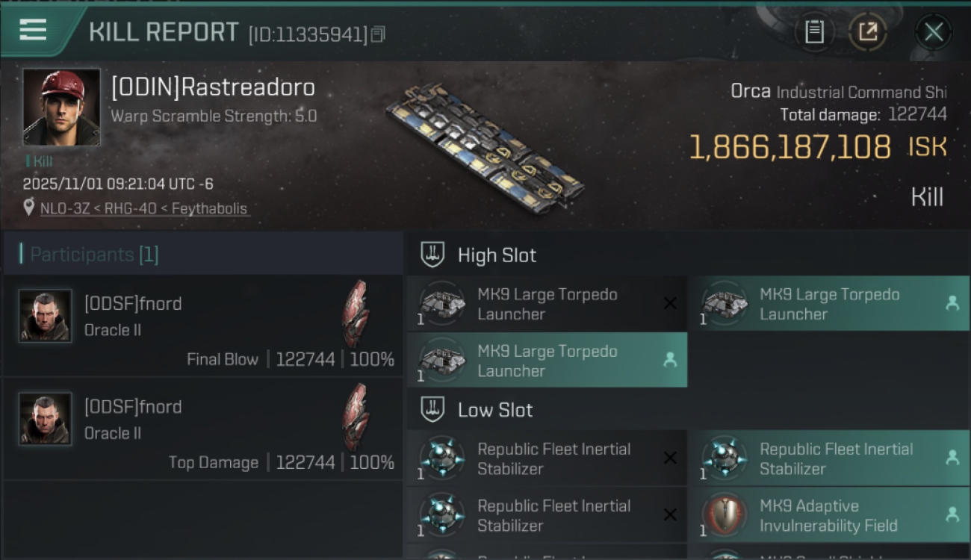Click the MK9 Adaptive Invulnerability Field icon
Image resolution: width=971 pixels, height=560 pixels.
[725, 515]
